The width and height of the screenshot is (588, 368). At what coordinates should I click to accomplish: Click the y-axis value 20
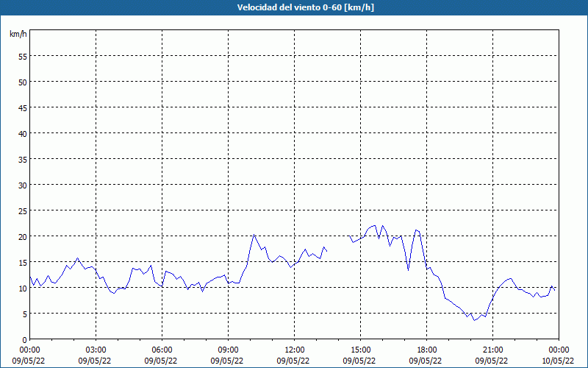pyautogui.click(x=23, y=236)
